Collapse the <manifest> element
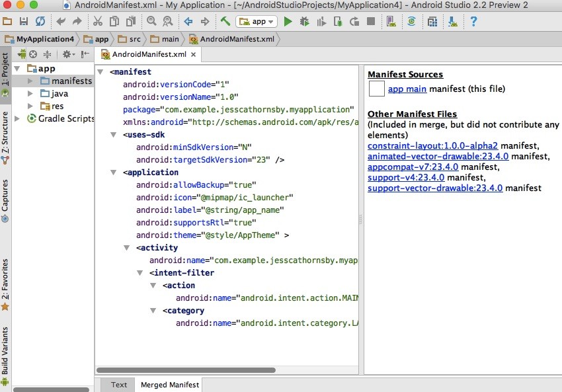Screen dimensions: 562x392 pyautogui.click(x=100, y=72)
